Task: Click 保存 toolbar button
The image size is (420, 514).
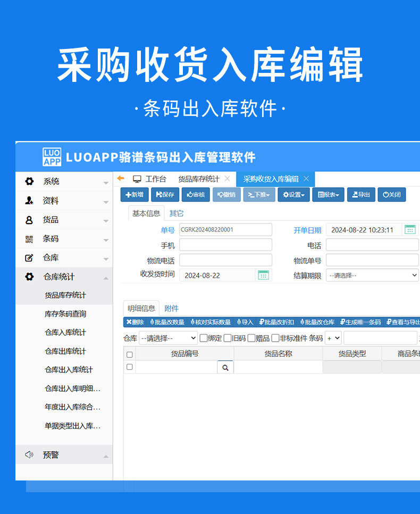Action: [165, 195]
